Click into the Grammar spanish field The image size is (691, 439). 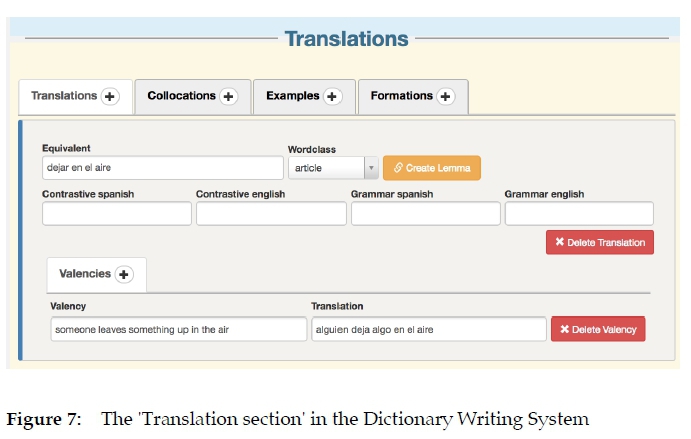click(425, 213)
